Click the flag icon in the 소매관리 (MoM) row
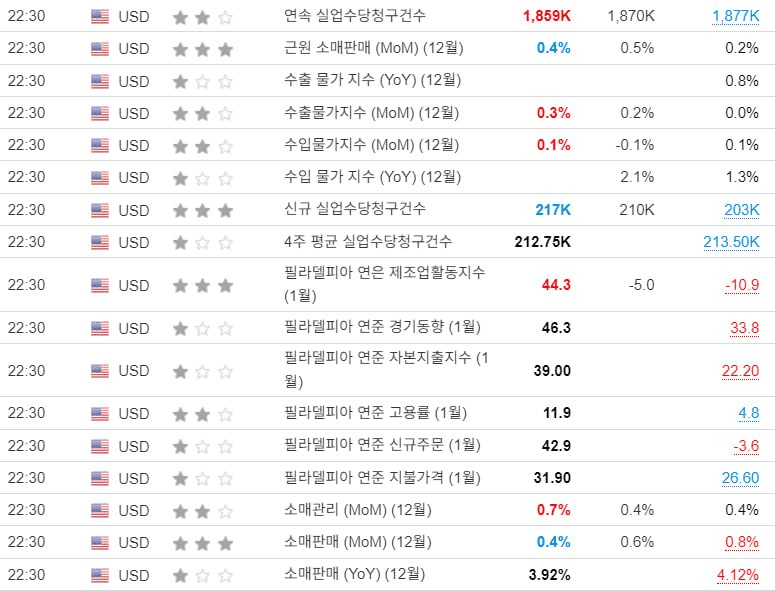The height and width of the screenshot is (591, 775). 100,510
